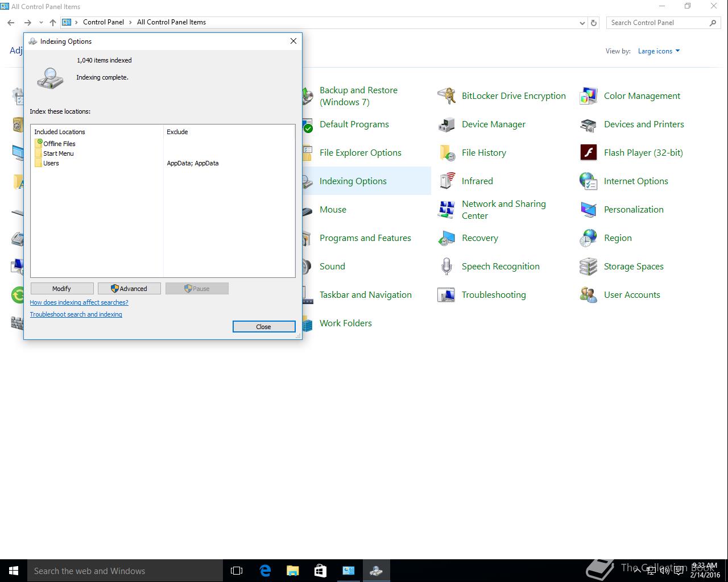Click the Advanced button
Viewport: 728px width, 582px height.
pyautogui.click(x=129, y=289)
